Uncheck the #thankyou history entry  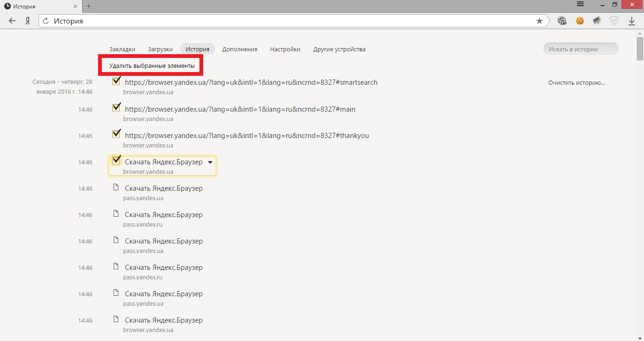[116, 134]
